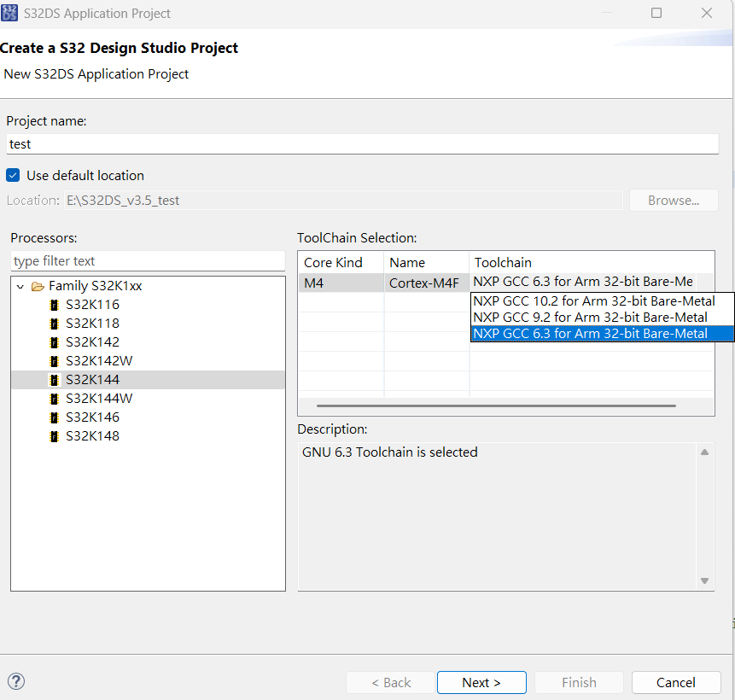Collapse the Family S32K1xx tree node
Screen dimensions: 735x700
(x=20, y=285)
